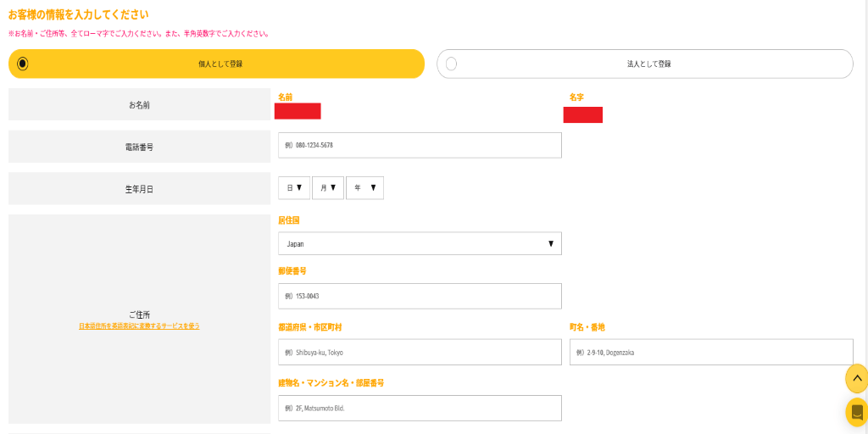Click the 町名・番地 input field
The image size is (868, 434).
(711, 352)
